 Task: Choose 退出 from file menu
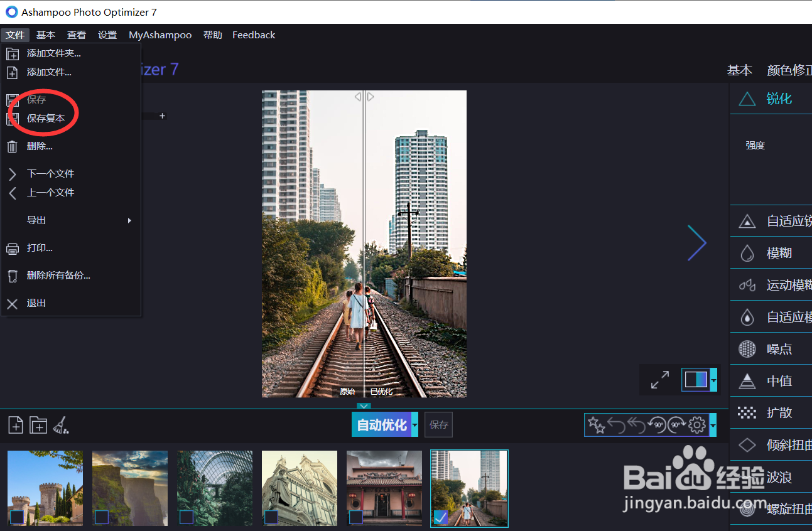(71, 303)
